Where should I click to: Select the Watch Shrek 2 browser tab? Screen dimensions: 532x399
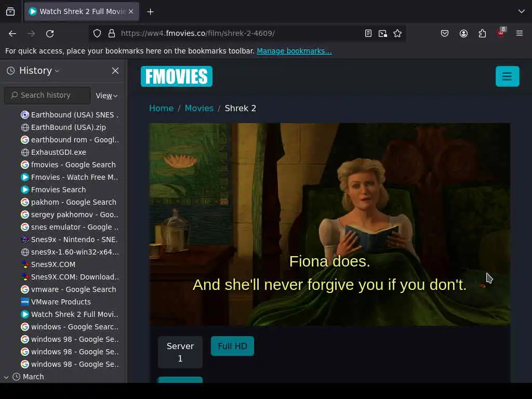[x=82, y=11]
